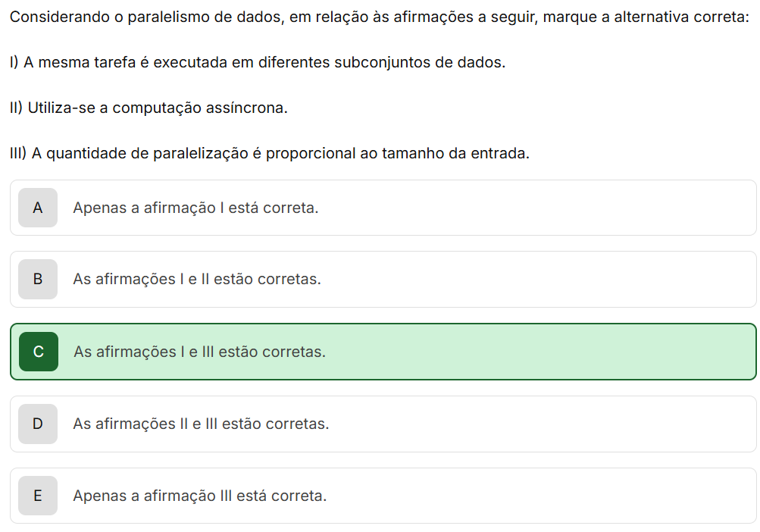Click text "As afirmações I e III estão corretas."

pyautogui.click(x=200, y=352)
